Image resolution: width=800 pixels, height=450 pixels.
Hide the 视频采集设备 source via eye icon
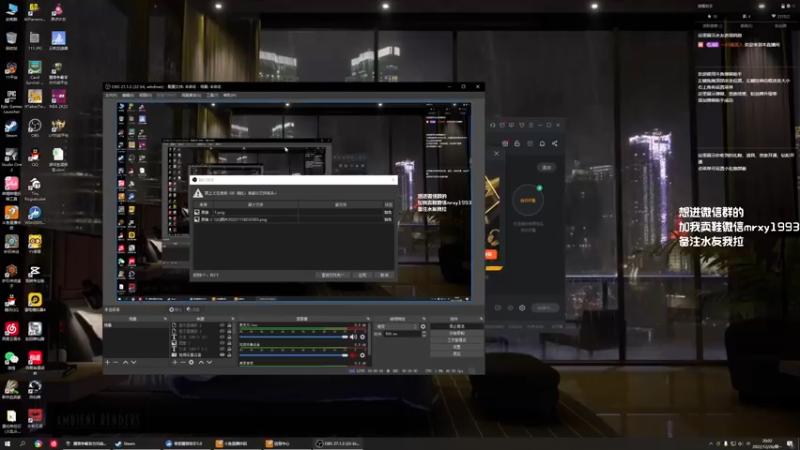pos(222,355)
